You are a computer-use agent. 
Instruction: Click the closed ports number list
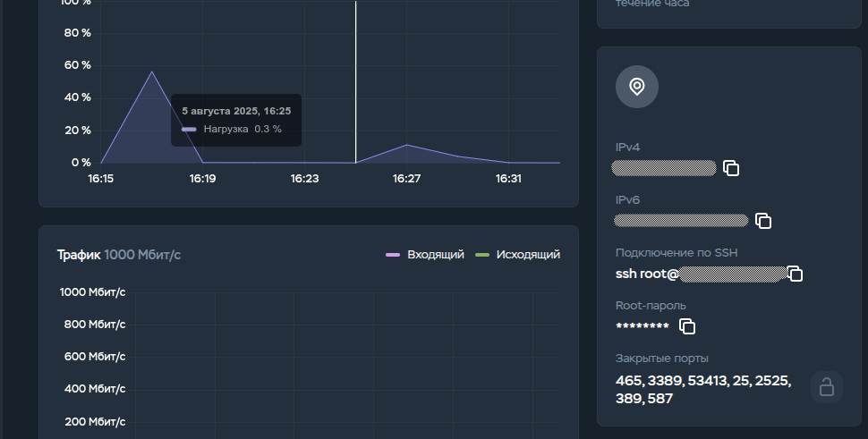tap(702, 389)
